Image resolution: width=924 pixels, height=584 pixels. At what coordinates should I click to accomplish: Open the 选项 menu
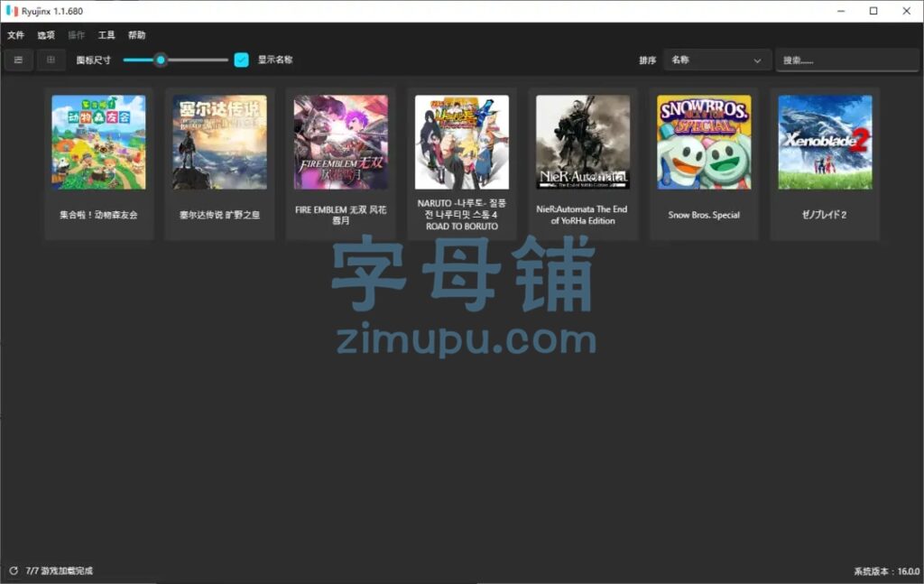click(x=46, y=35)
